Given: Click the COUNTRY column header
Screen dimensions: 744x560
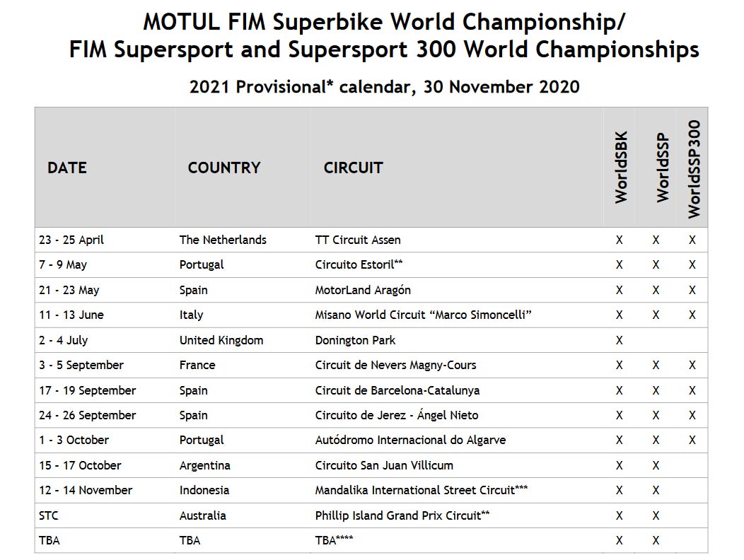Looking at the screenshot, I should (224, 168).
